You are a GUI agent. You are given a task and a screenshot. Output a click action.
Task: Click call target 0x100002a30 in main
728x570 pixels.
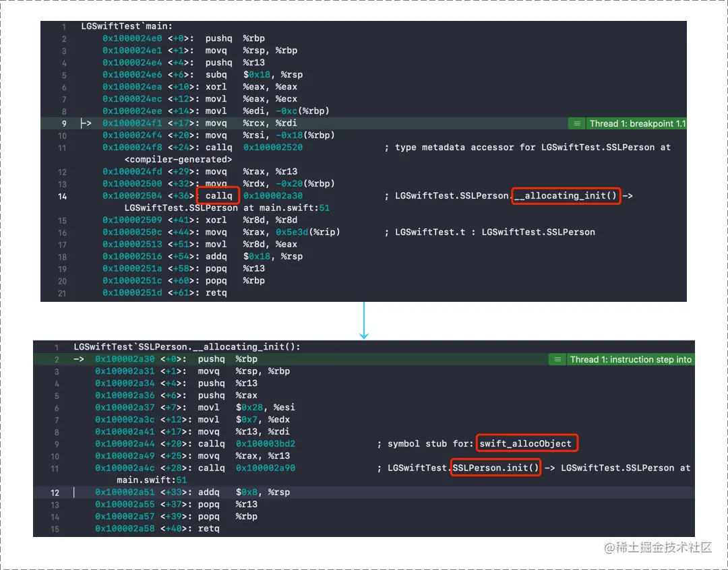pyautogui.click(x=272, y=195)
